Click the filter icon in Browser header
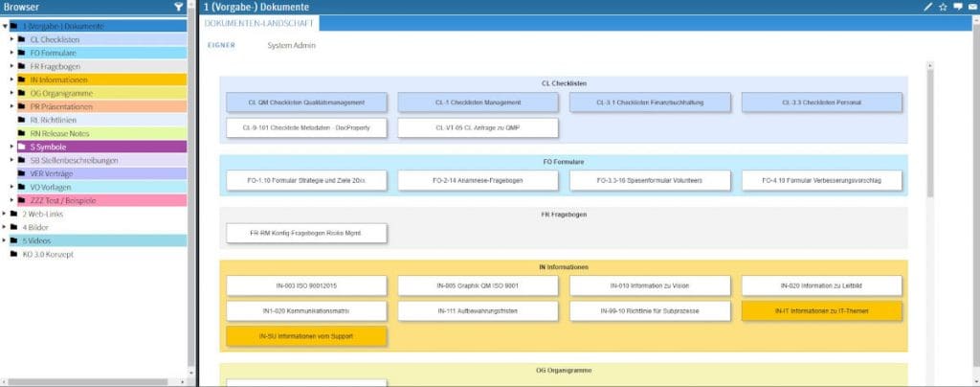 click(x=178, y=7)
